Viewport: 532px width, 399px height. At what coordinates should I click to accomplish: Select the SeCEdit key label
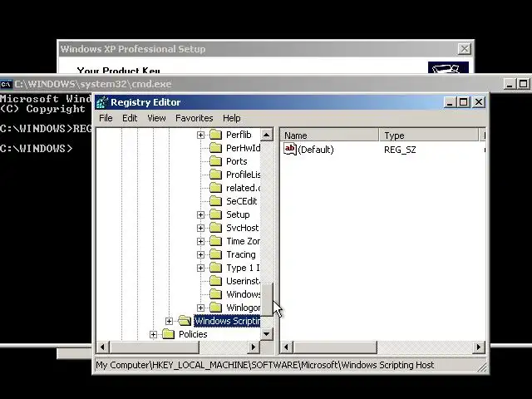(242, 201)
